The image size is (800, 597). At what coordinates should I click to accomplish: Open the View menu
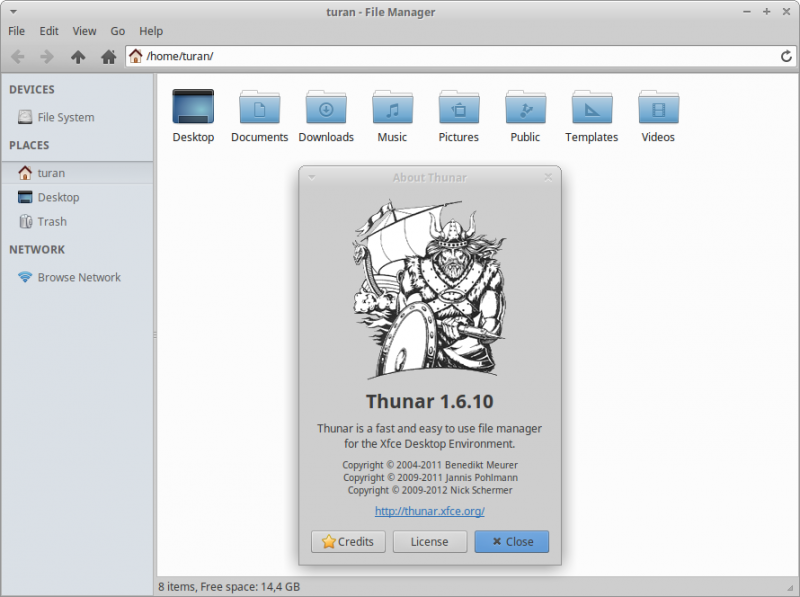tap(84, 31)
